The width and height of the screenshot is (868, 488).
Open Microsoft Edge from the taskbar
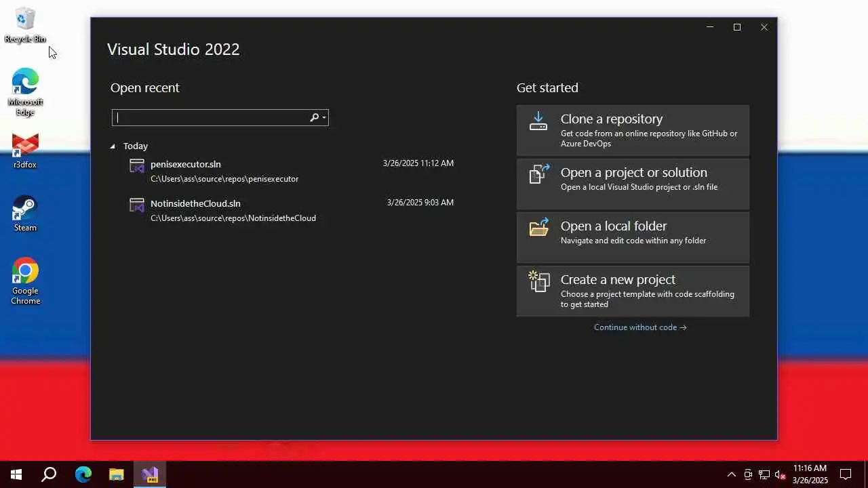pos(83,474)
